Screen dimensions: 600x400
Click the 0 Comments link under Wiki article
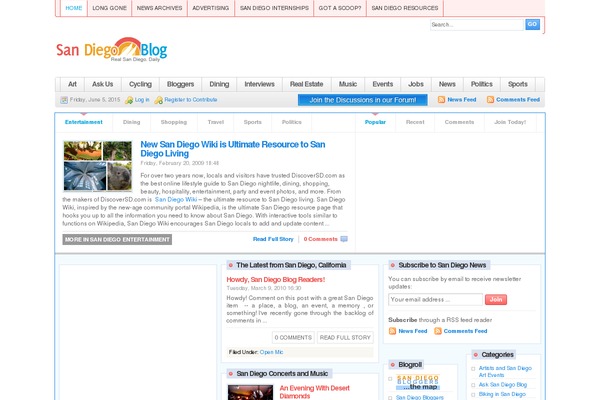coord(321,239)
